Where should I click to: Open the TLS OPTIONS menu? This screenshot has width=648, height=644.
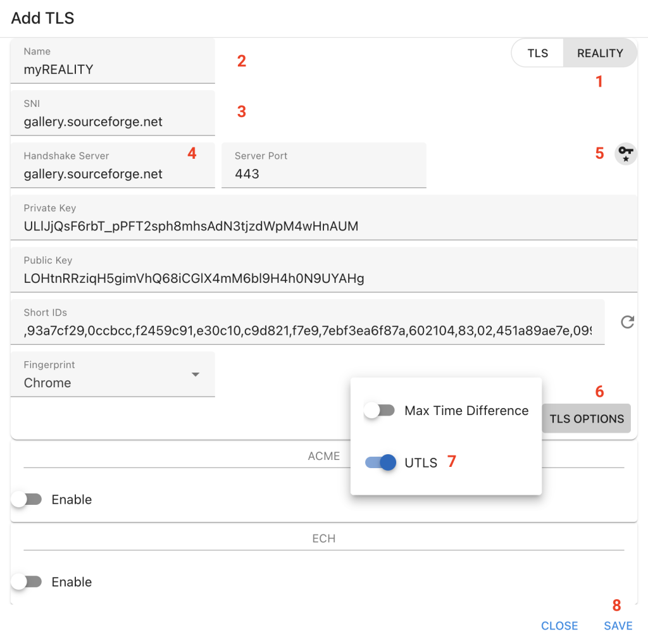point(586,418)
